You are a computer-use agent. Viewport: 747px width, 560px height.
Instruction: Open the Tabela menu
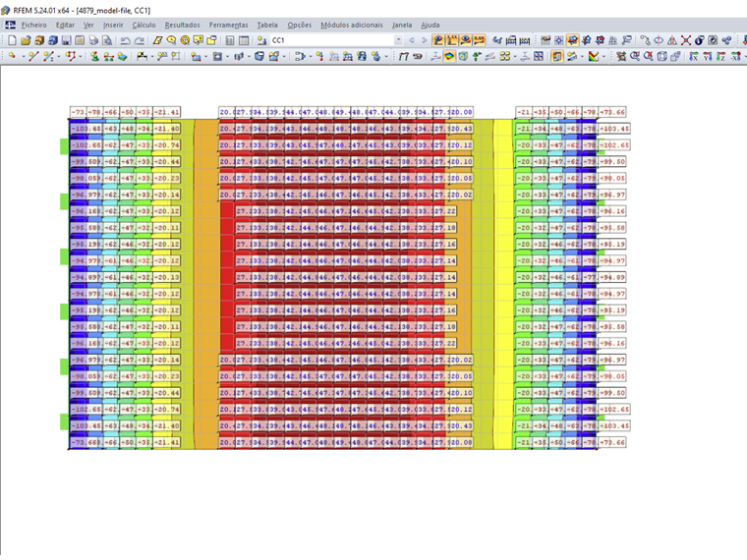click(267, 25)
